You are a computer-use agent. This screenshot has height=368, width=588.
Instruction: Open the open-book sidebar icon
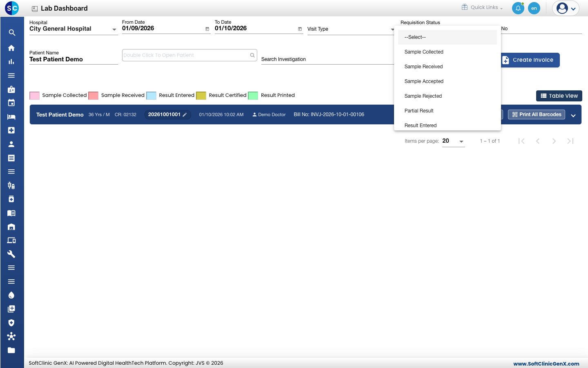tap(11, 213)
